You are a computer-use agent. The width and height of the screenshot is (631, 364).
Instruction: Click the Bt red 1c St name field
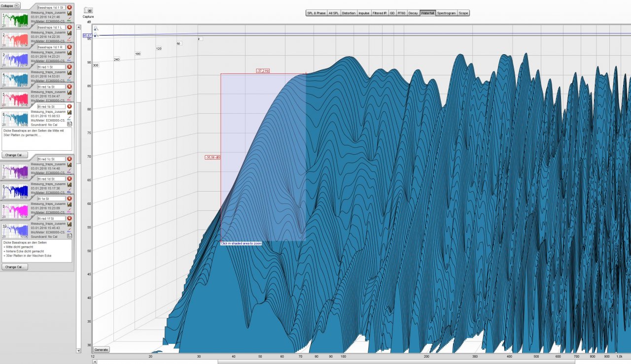(x=51, y=159)
